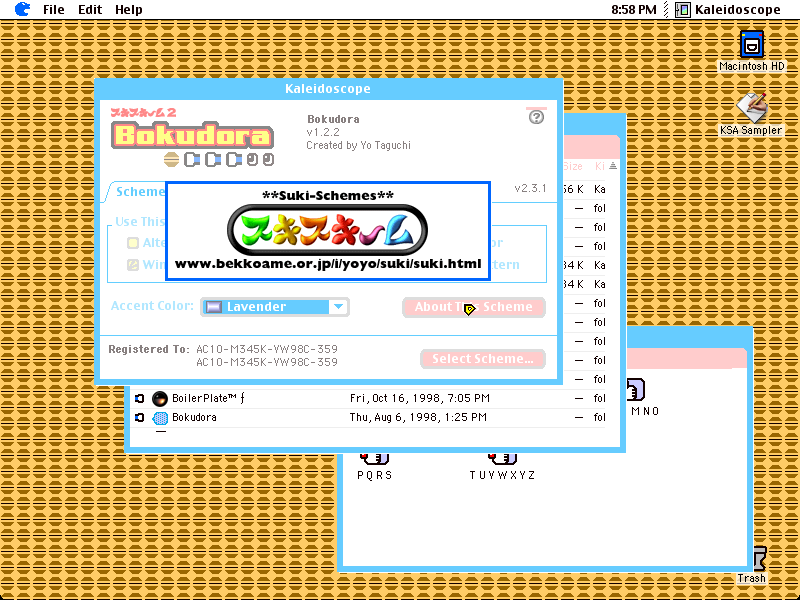800x600 pixels.
Task: Open the File menu
Action: [54, 10]
